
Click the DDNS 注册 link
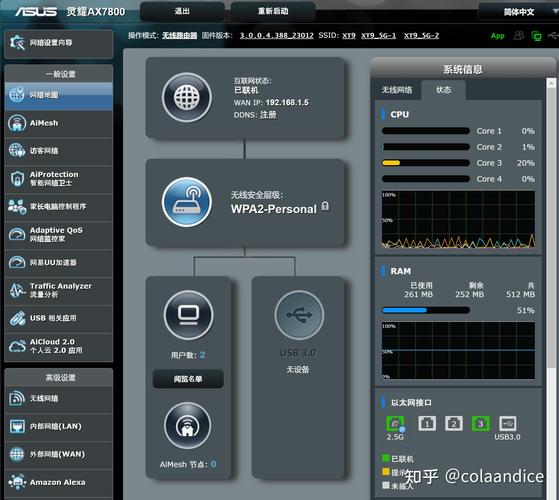pos(268,115)
